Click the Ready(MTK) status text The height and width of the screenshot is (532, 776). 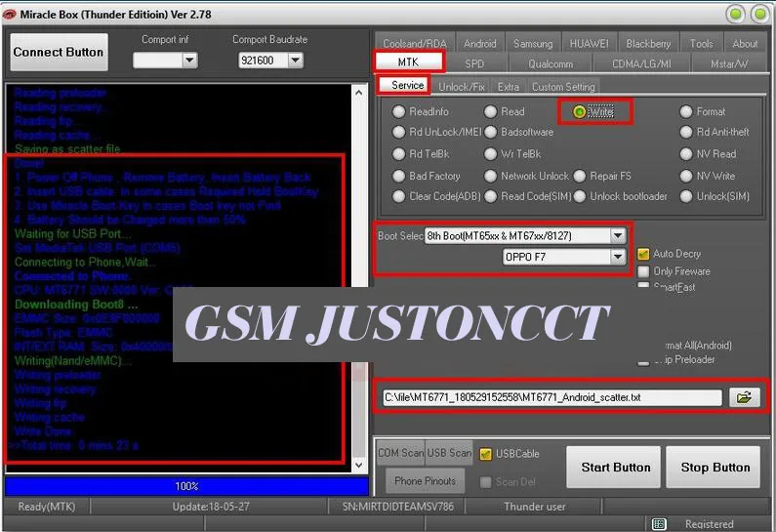[x=47, y=507]
